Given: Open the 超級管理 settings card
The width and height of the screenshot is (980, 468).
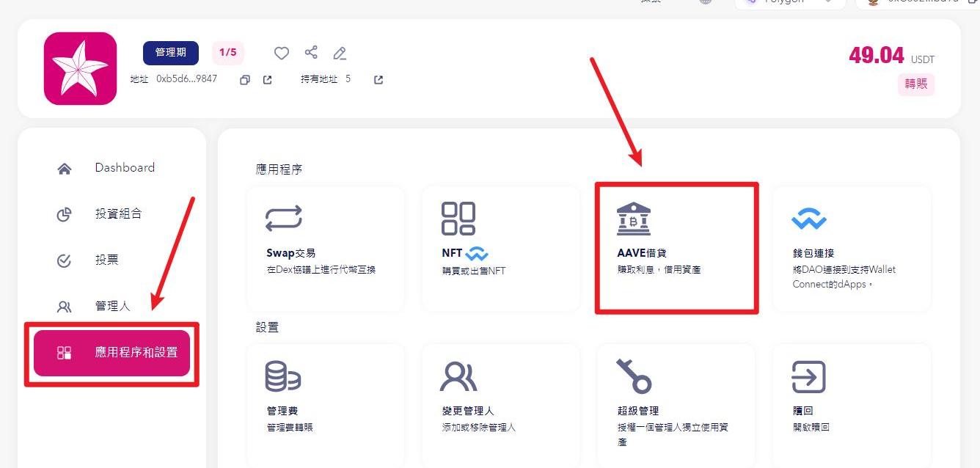Looking at the screenshot, I should click(x=676, y=406).
